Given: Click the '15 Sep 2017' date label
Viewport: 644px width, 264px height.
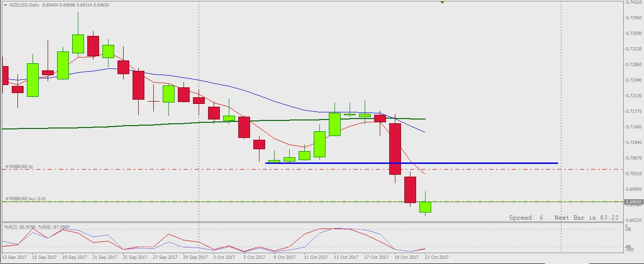Looking at the screenshot, I should coord(43,257).
